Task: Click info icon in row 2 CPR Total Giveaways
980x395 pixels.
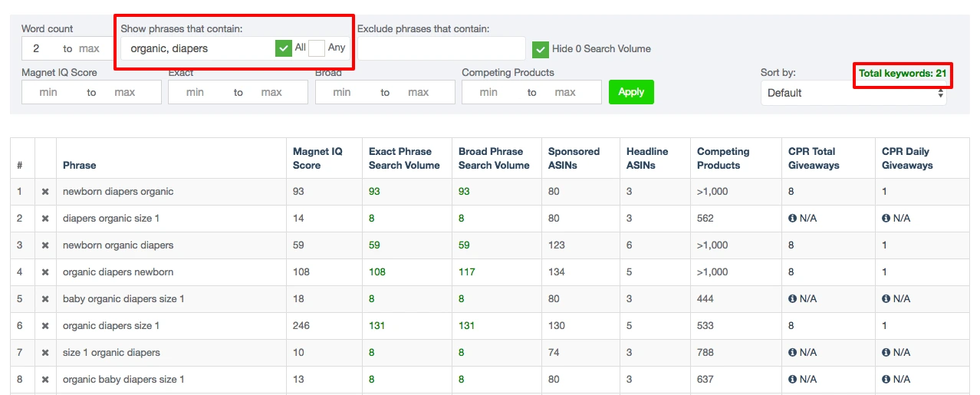Action: pyautogui.click(x=792, y=219)
